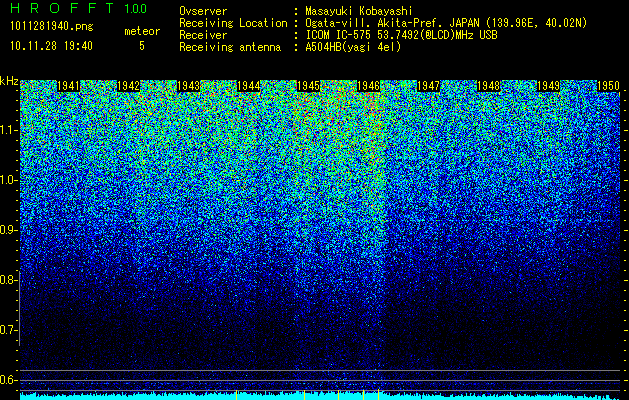Click the 1942 time marker
This screenshot has height=400, width=629.
(x=128, y=86)
